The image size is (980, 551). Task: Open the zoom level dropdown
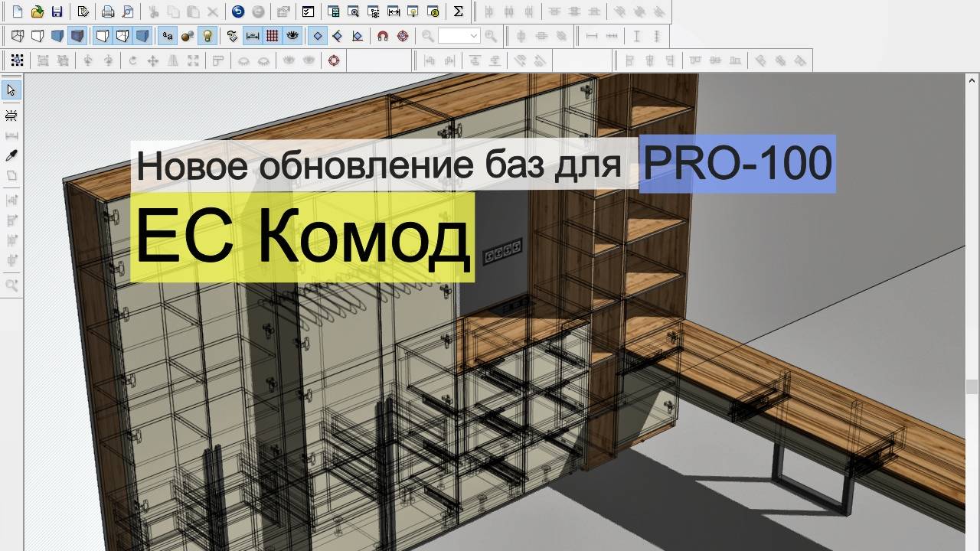474,36
